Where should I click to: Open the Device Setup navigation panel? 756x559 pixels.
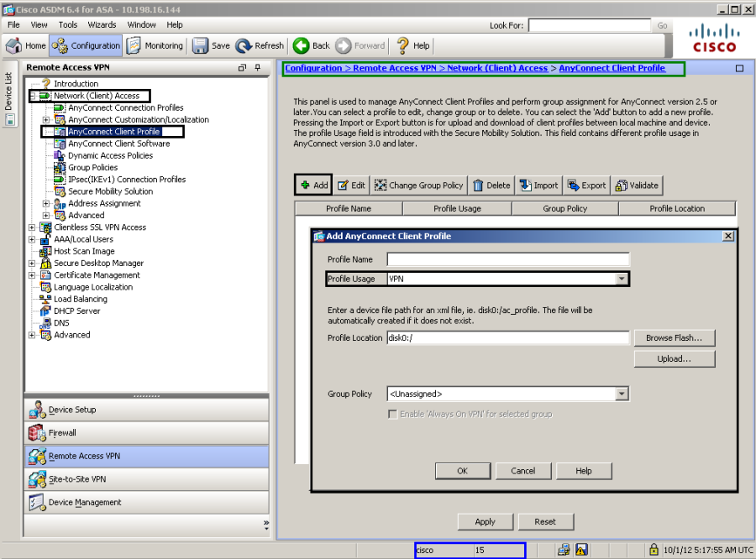click(146, 410)
